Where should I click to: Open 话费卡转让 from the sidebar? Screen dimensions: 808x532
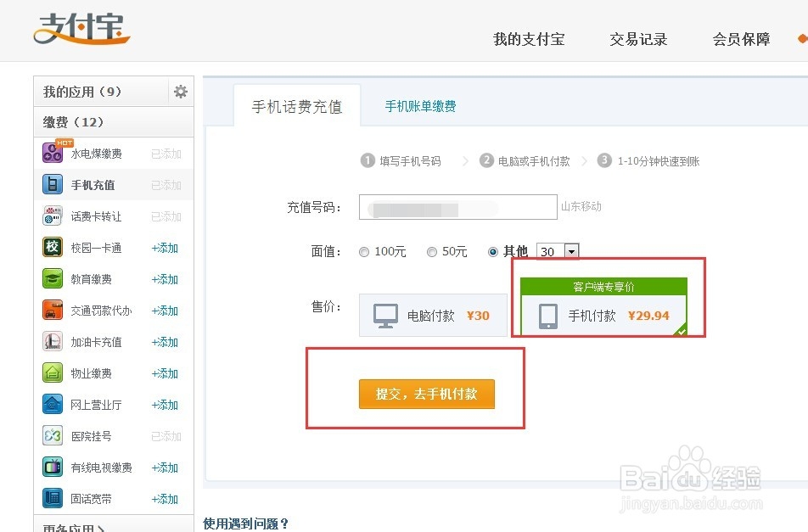pos(53,216)
